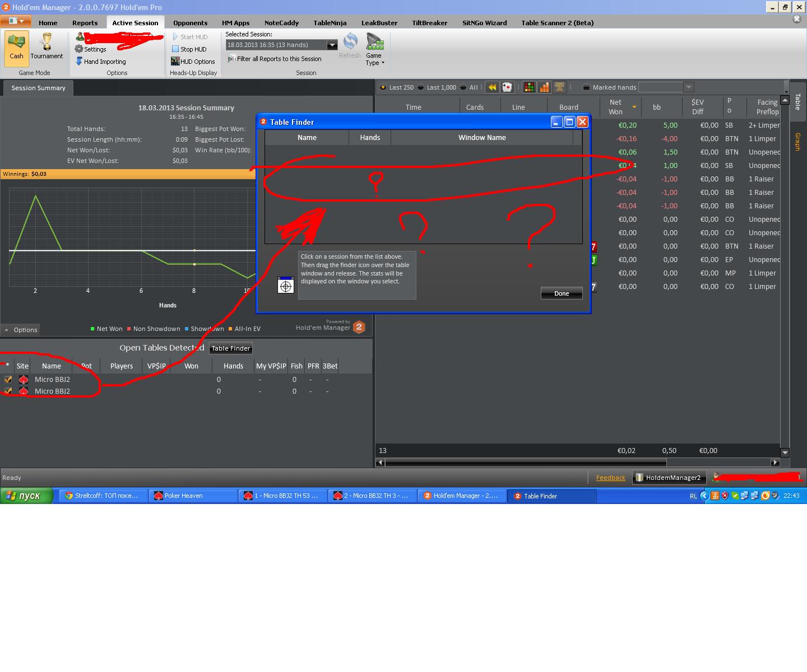Viewport: 807px width, 672px height.
Task: Check second Micro BBJ2 table checkbox
Action: click(x=8, y=391)
